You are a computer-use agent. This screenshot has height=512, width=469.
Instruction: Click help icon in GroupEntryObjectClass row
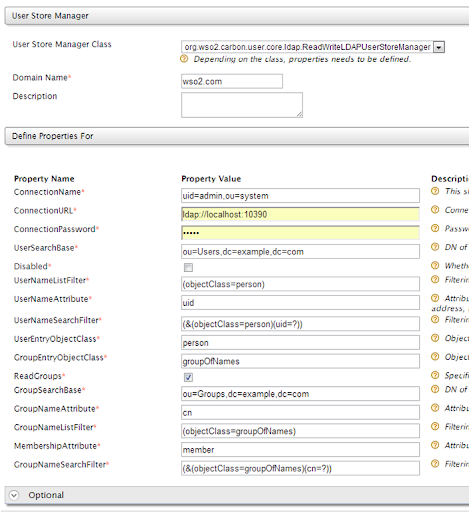click(435, 357)
